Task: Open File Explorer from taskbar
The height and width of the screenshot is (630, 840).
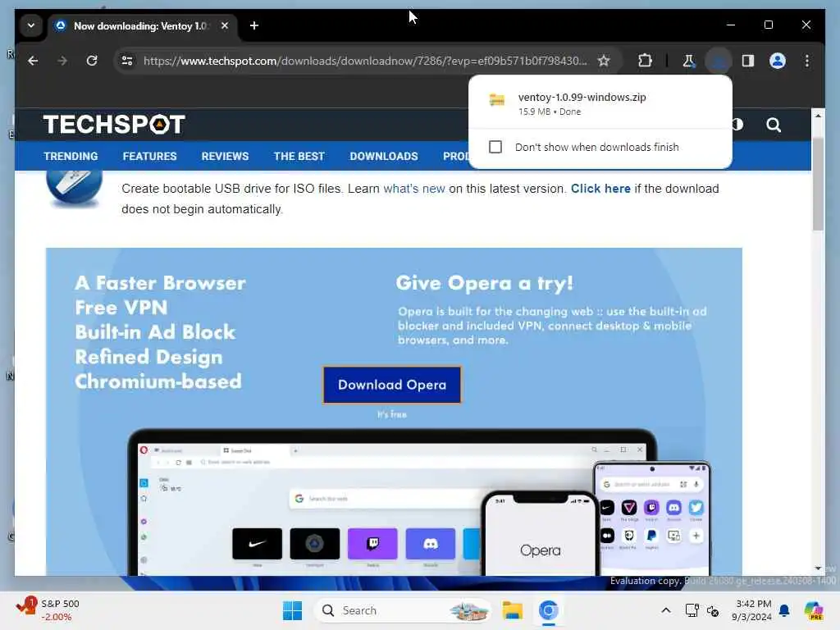Action: 512,610
